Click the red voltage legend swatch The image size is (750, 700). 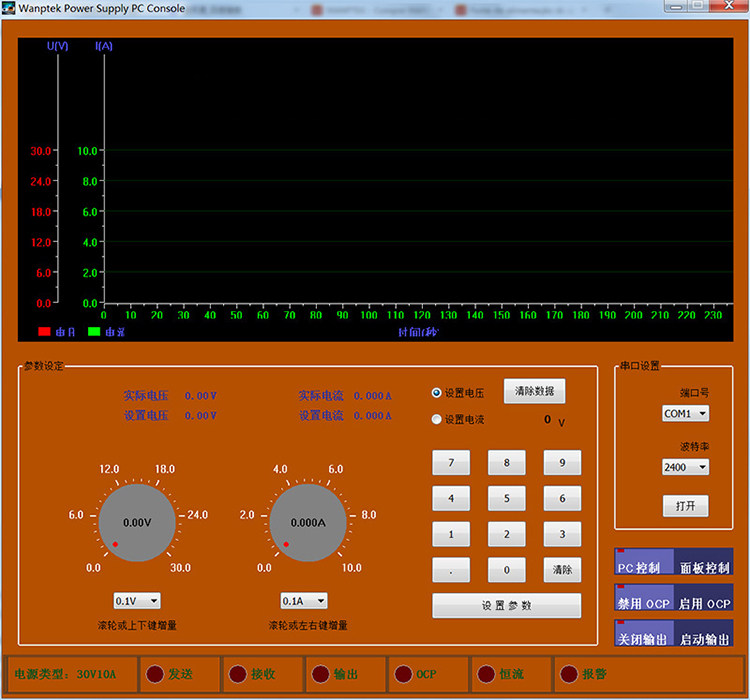[x=44, y=331]
